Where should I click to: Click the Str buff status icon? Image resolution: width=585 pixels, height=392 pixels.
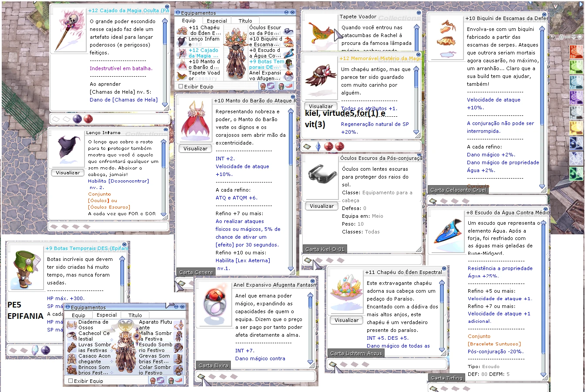pyautogui.click(x=576, y=52)
